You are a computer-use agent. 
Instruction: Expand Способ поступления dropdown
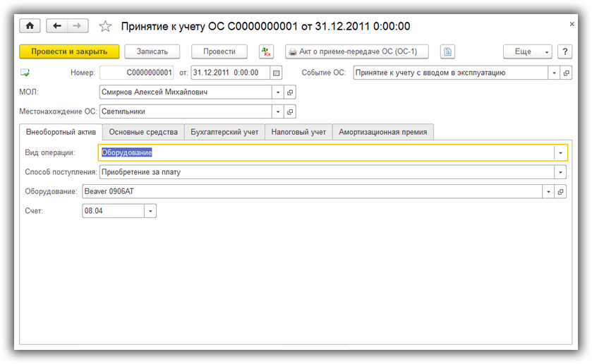coord(560,172)
